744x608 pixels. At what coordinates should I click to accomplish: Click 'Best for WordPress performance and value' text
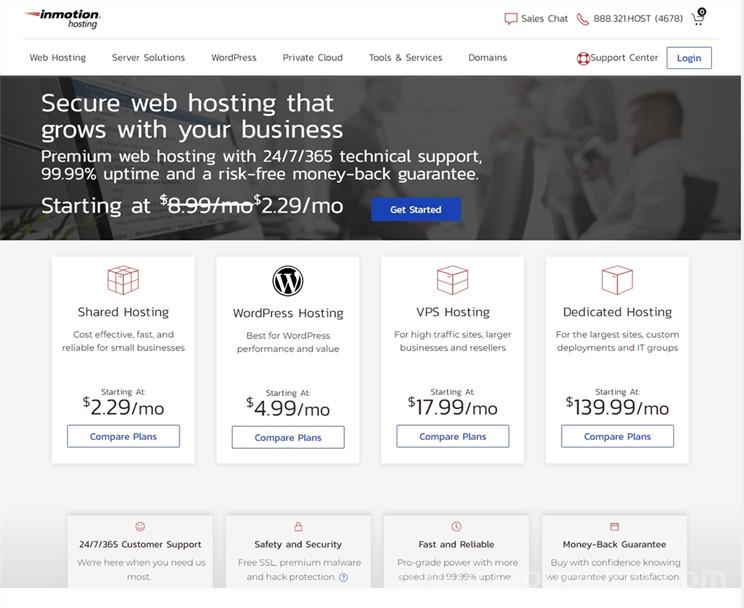288,342
